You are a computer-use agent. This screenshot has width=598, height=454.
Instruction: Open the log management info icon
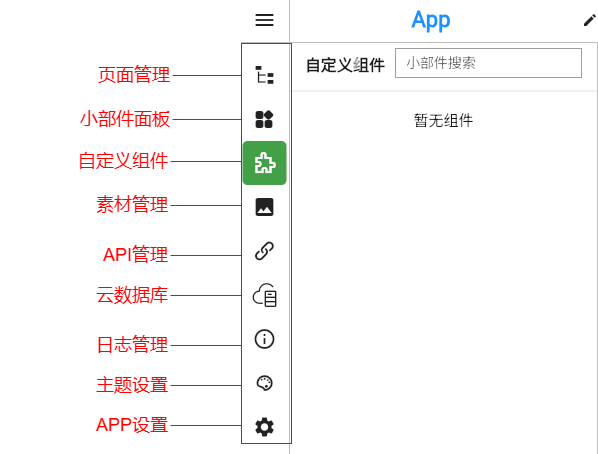[264, 339]
